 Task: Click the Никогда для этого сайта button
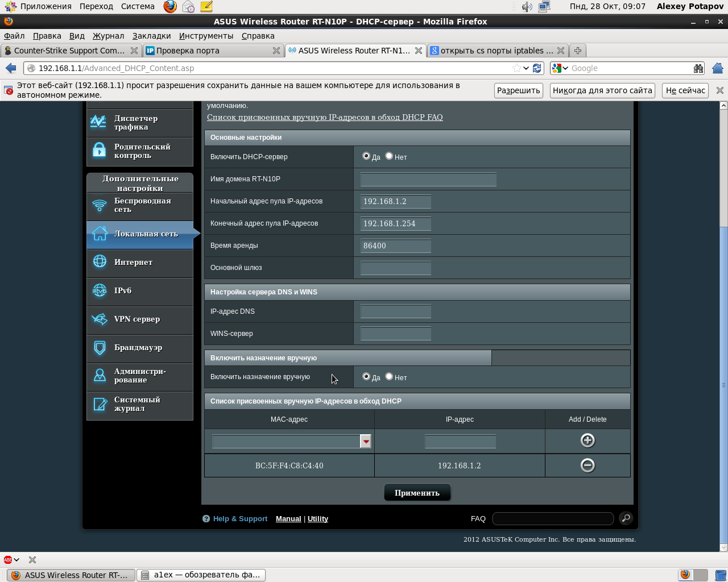[602, 90]
